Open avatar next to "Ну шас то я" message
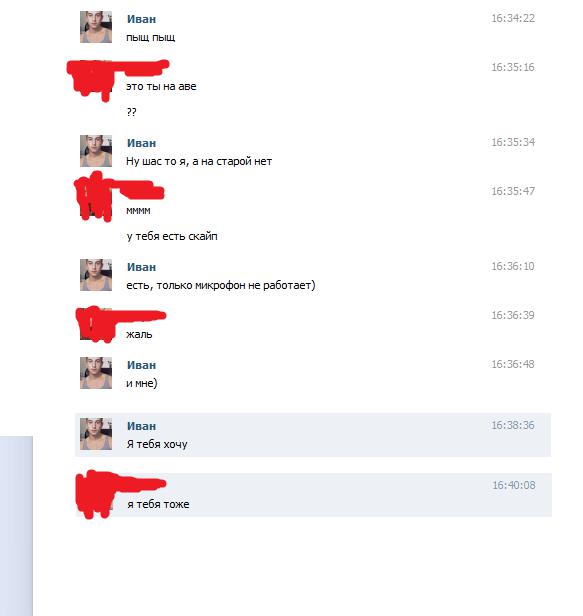The height and width of the screenshot is (616, 583). (x=96, y=151)
